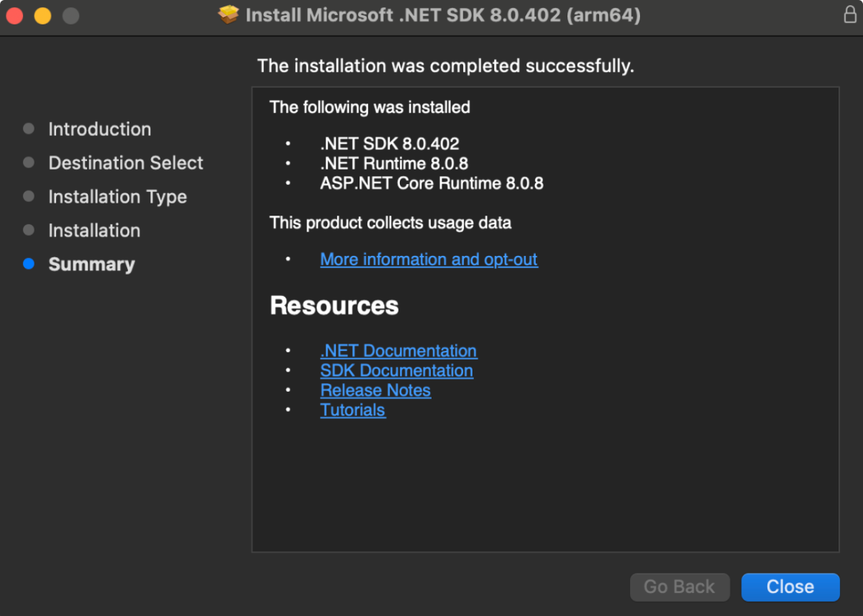Viewport: 863px width, 616px height.
Task: Click the Installation Type step indicator dot
Action: pyautogui.click(x=29, y=197)
